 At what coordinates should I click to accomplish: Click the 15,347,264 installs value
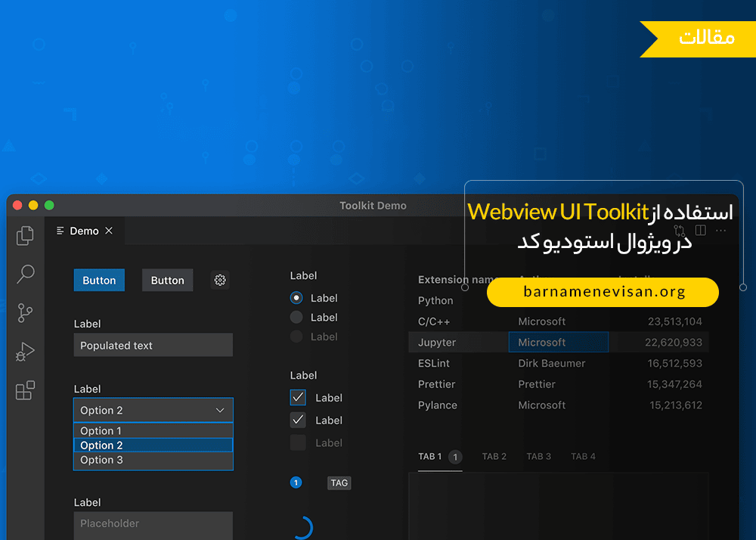click(x=674, y=384)
